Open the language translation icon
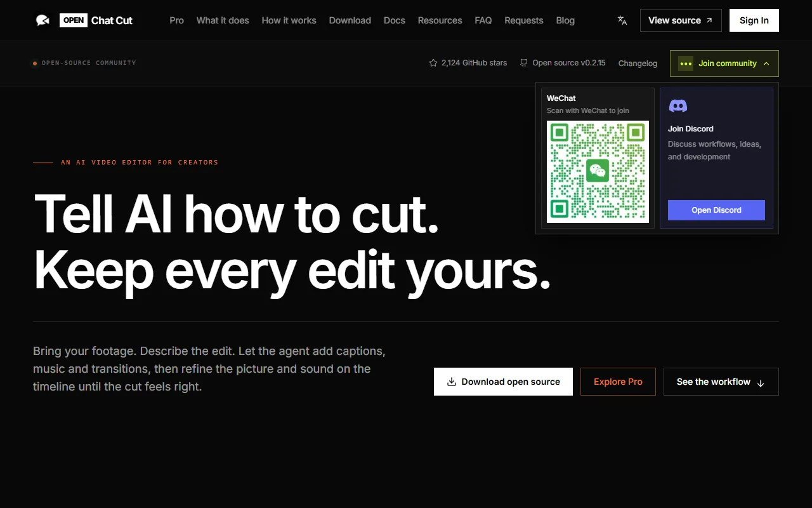The width and height of the screenshot is (812, 508). pyautogui.click(x=622, y=20)
